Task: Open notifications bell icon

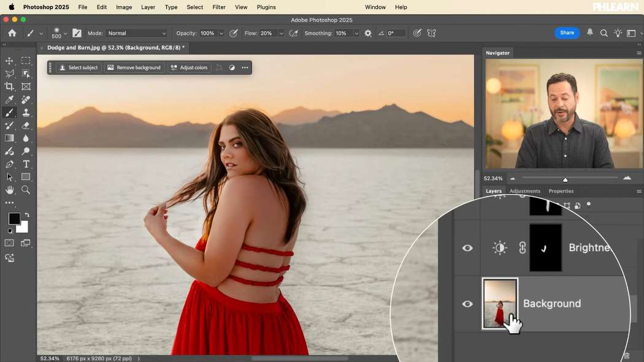Action: coord(590,32)
